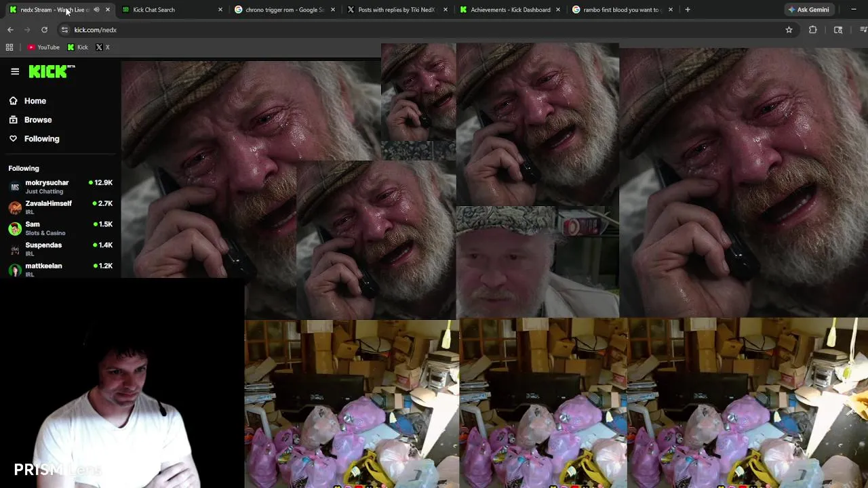
Task: Close the Achievements - Kick Dashboard tab
Action: point(557,9)
